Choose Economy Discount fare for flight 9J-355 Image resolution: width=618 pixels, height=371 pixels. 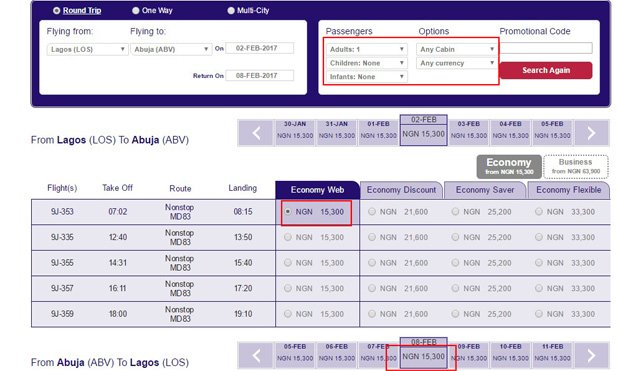tap(372, 263)
